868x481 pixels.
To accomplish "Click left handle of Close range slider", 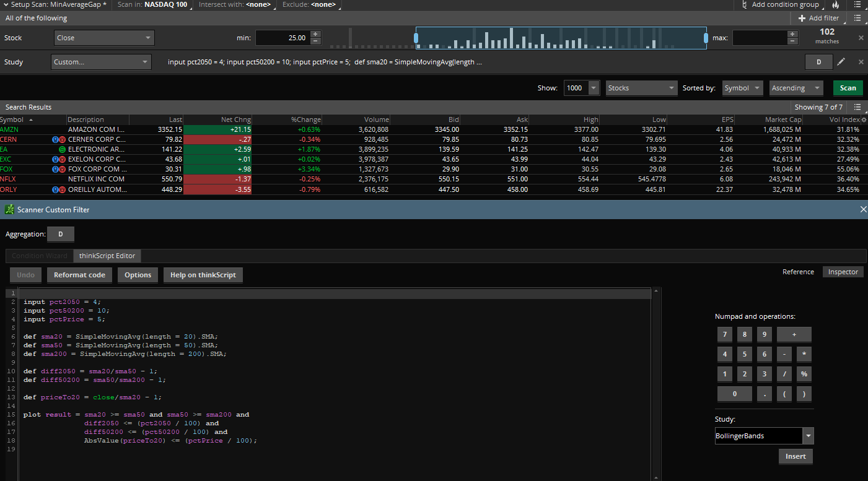I will tap(416, 38).
